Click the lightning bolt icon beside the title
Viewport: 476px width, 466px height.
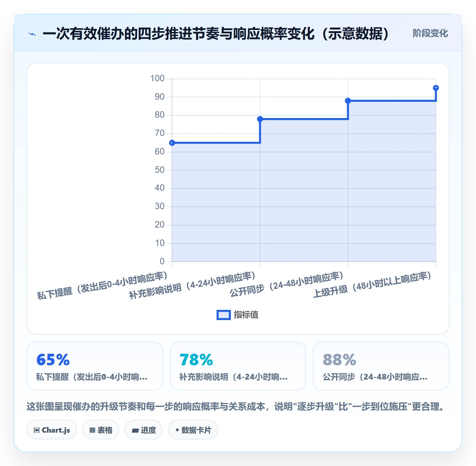pyautogui.click(x=32, y=34)
